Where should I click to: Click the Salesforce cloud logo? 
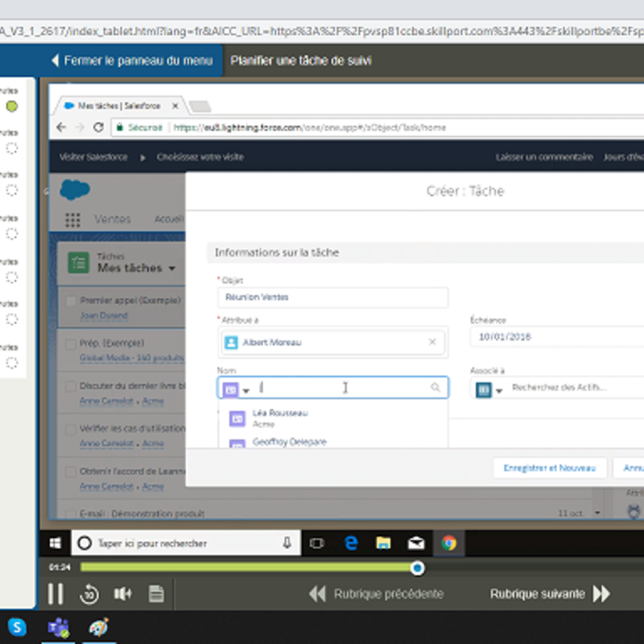(75, 189)
